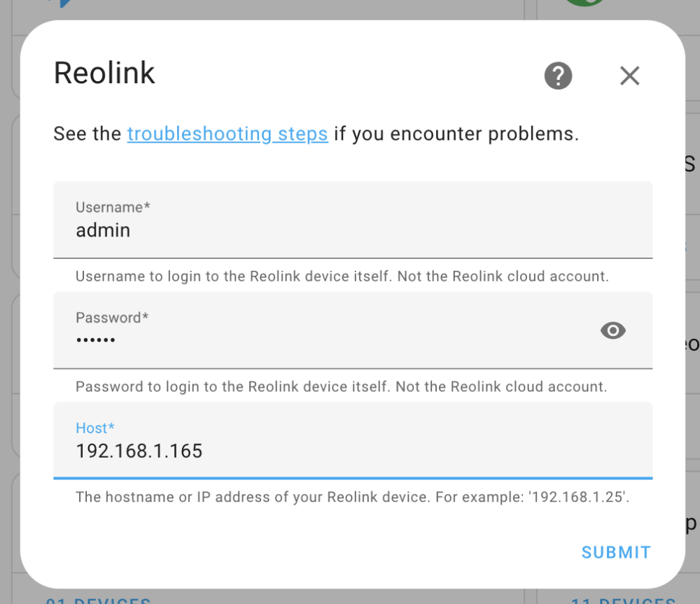Click the Username* field label

(113, 207)
